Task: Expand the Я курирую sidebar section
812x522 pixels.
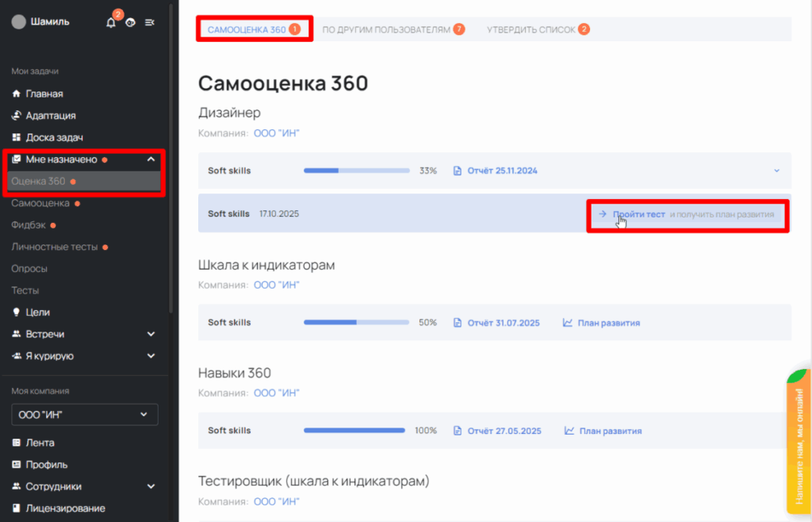Action: pyautogui.click(x=151, y=356)
